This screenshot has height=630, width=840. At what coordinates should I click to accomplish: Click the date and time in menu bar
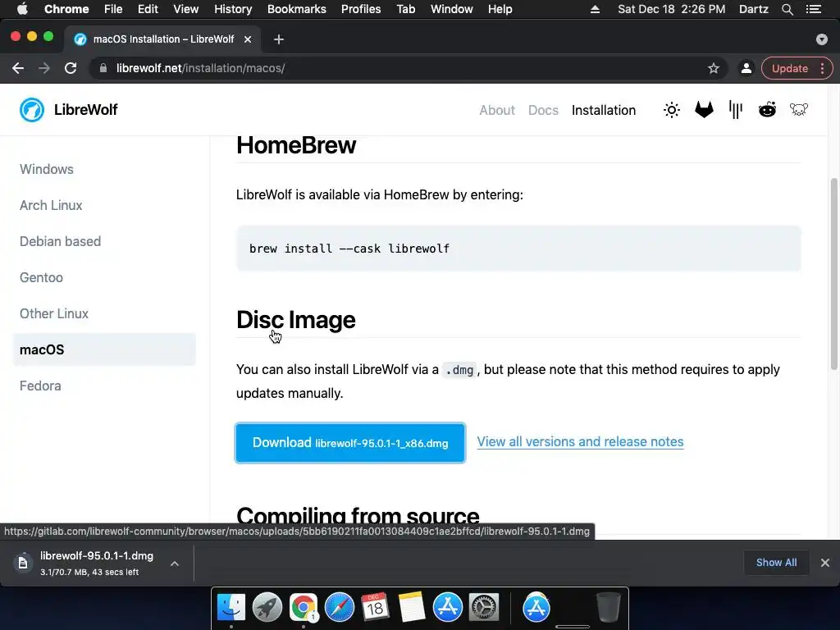[671, 9]
